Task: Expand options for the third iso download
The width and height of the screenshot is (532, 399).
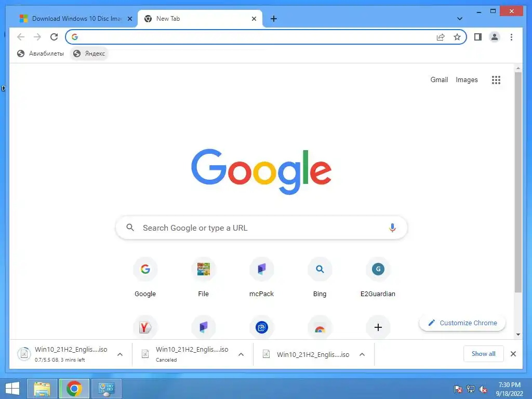Action: [362, 354]
